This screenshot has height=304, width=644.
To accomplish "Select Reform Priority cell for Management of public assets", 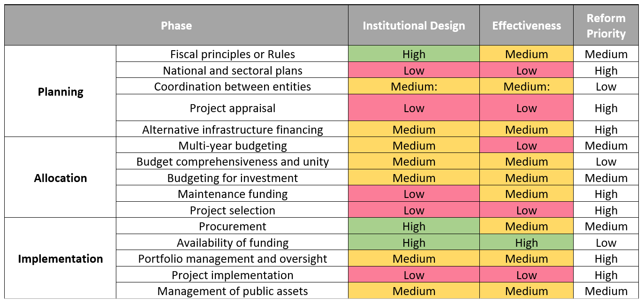I will (606, 291).
